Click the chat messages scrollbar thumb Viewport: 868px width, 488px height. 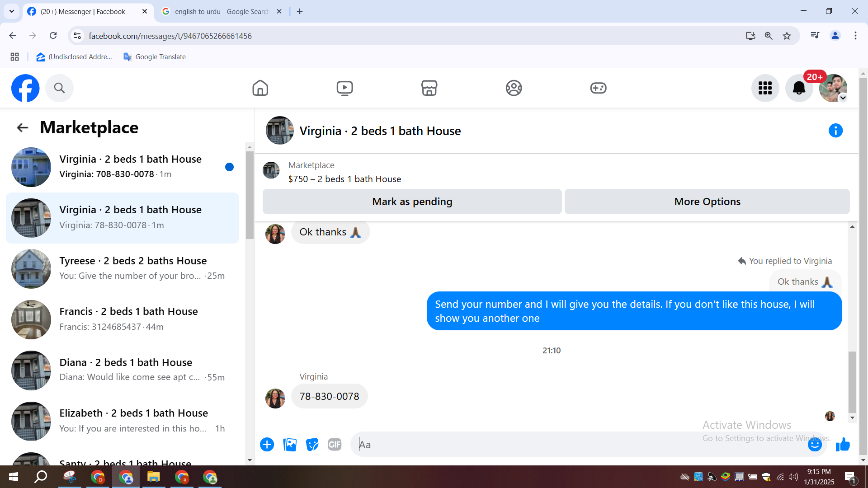[852, 382]
